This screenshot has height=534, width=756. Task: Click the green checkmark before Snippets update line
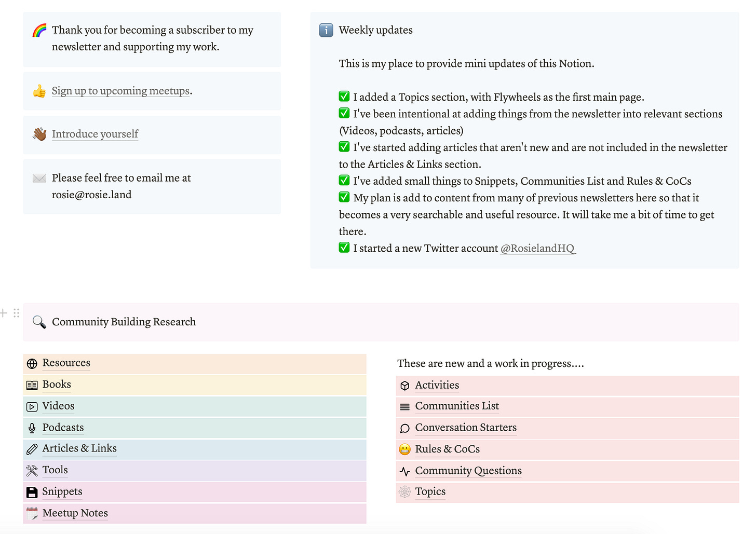tap(344, 181)
